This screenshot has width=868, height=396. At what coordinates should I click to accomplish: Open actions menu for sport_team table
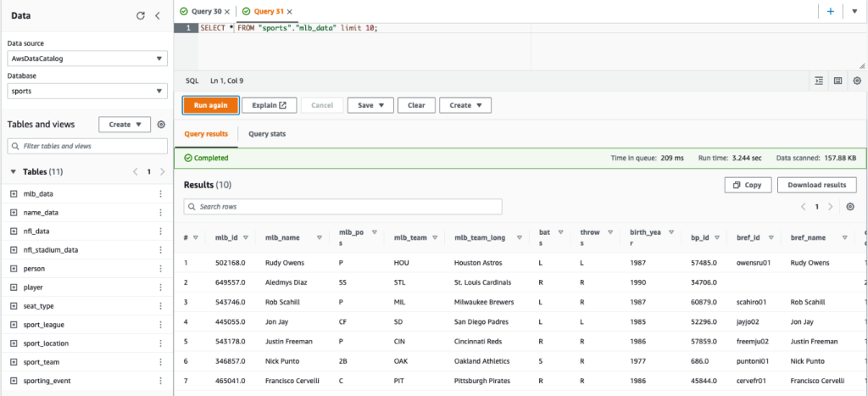pos(160,362)
